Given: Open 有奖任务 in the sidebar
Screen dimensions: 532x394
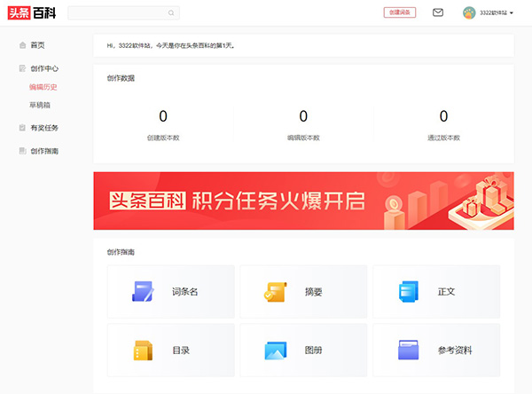Looking at the screenshot, I should point(44,128).
